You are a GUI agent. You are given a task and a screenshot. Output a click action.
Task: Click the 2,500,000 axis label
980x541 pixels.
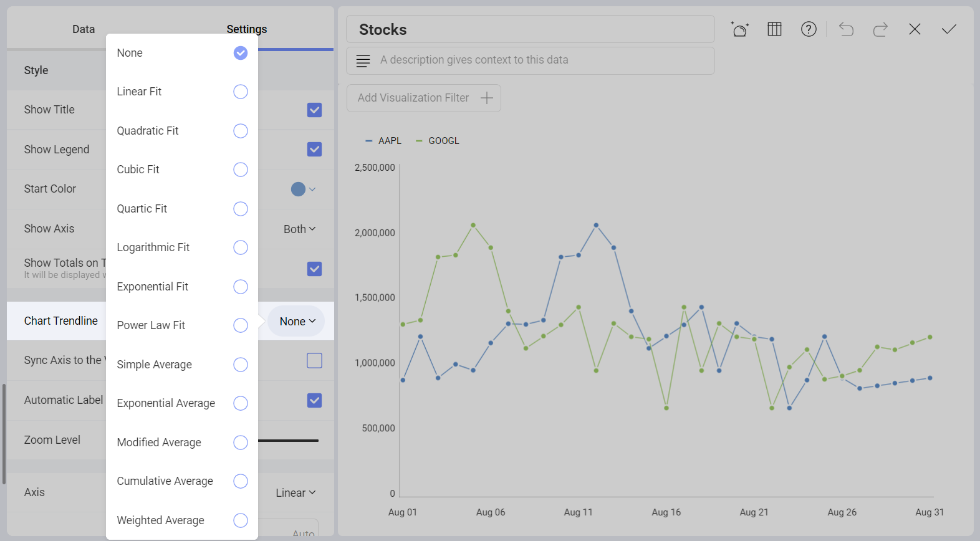375,168
